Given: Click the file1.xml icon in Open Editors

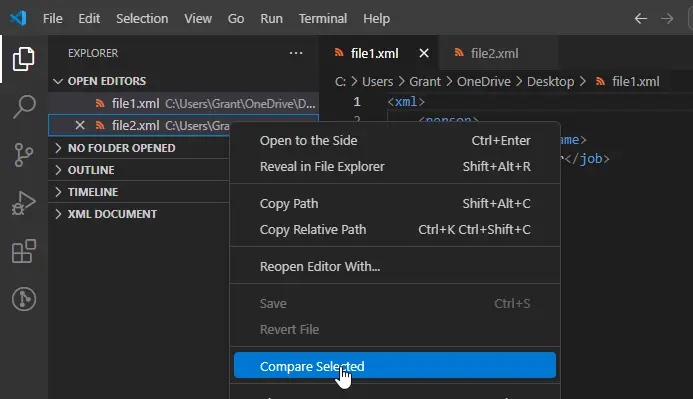Looking at the screenshot, I should click(100, 103).
